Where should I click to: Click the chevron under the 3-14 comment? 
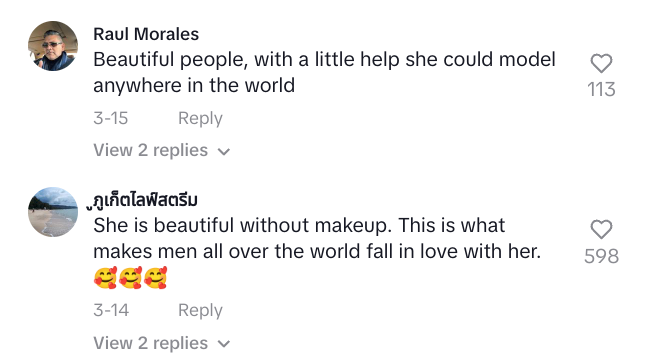click(x=224, y=344)
